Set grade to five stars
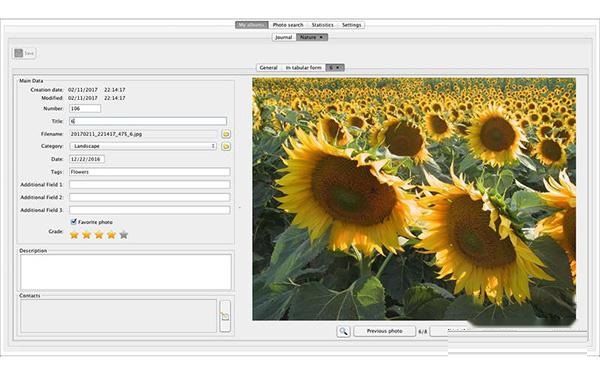Viewport: 600px width, 375px height. pyautogui.click(x=124, y=235)
